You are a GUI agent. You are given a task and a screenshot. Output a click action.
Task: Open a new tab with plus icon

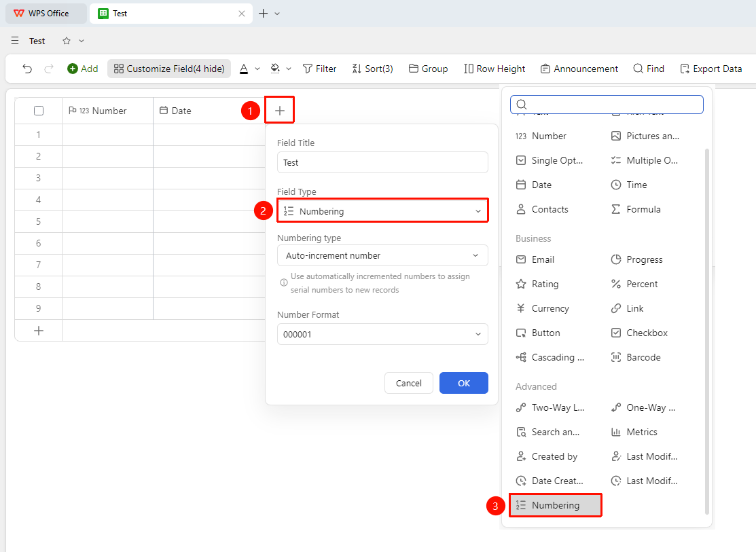264,14
